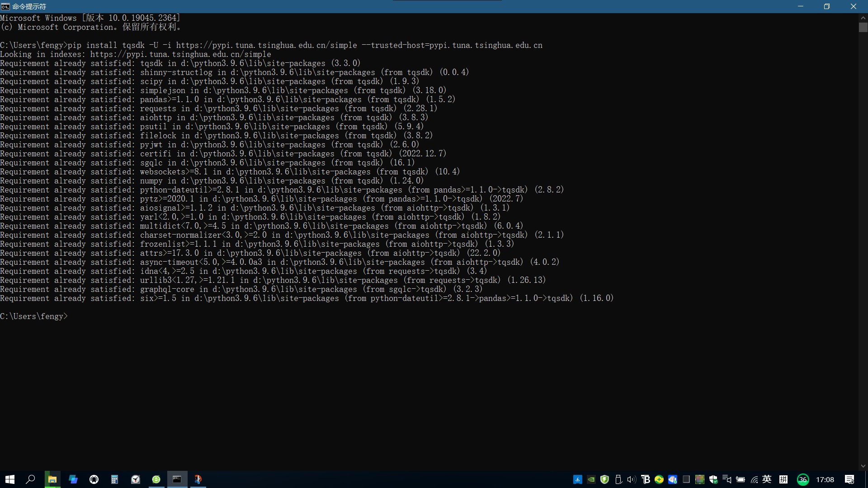Click the C:\Users\fengy> prompt line at the bottom

tap(34, 316)
